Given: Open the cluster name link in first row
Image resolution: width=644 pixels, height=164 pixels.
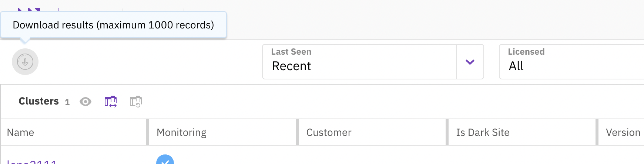Looking at the screenshot, I should (32, 162).
